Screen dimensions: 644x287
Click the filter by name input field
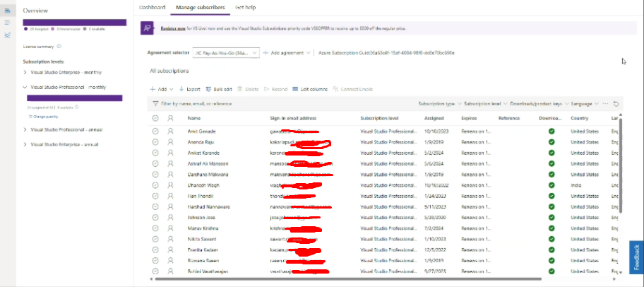pos(196,104)
